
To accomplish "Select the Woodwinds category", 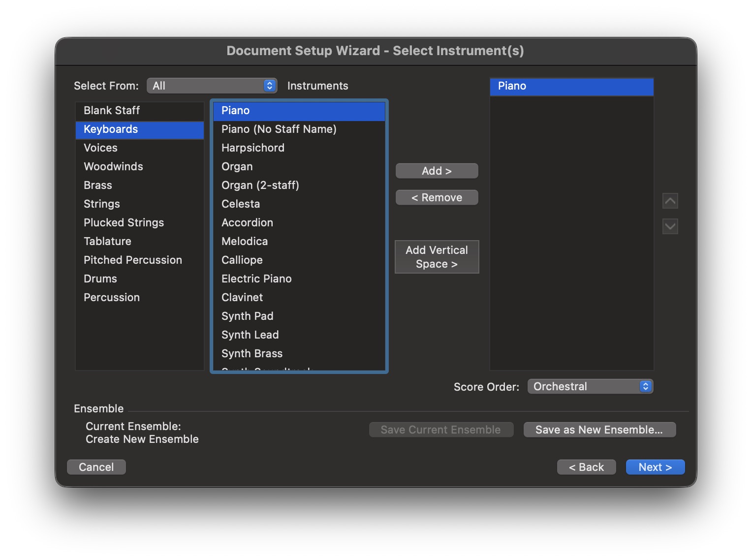I will [113, 166].
